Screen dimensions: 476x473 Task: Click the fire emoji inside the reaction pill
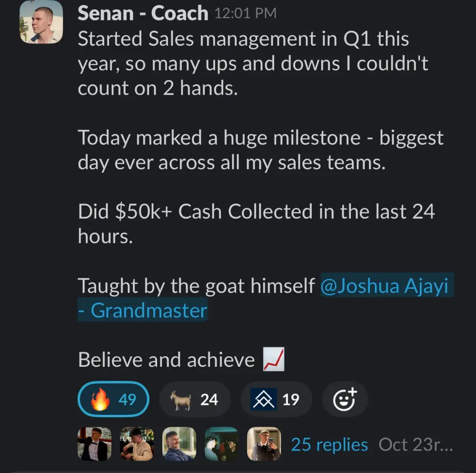pyautogui.click(x=100, y=400)
